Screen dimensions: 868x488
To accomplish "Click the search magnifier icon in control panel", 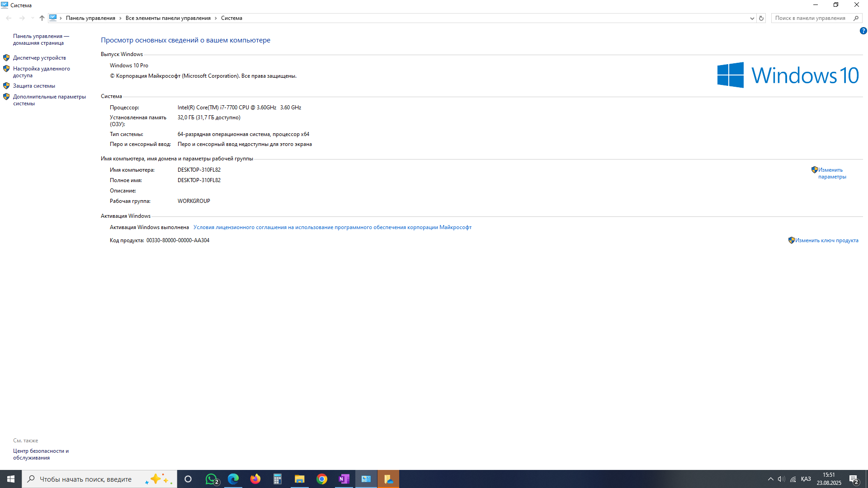I will [856, 18].
